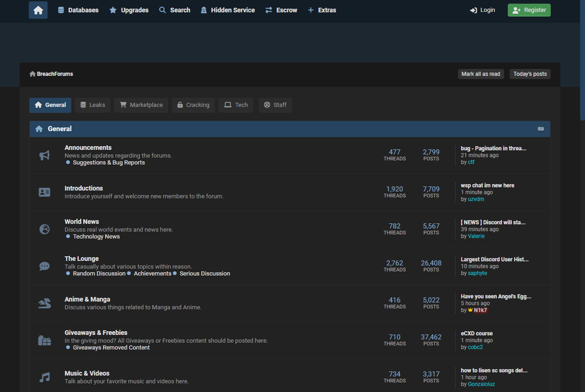Collapse the General category section
Viewport: 585px width, 392px height.
[x=541, y=129]
